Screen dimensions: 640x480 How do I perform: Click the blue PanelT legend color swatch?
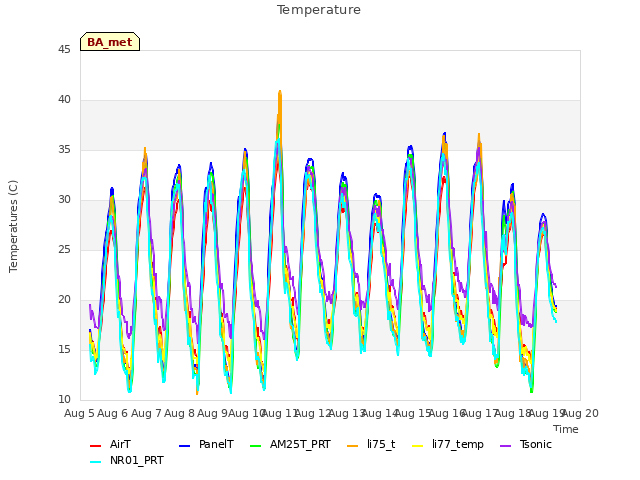(184, 446)
